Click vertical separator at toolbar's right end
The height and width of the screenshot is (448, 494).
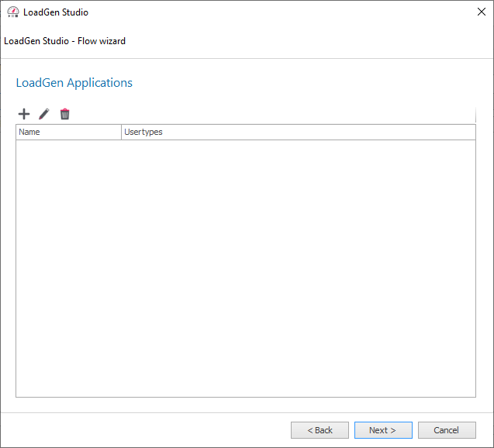[475, 115]
